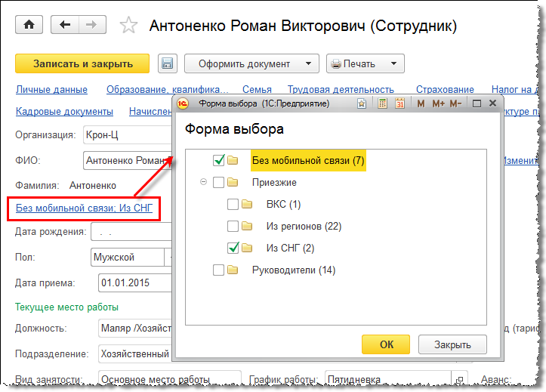
Task: Open the 'Оформить документ' dropdown
Action: click(x=248, y=64)
